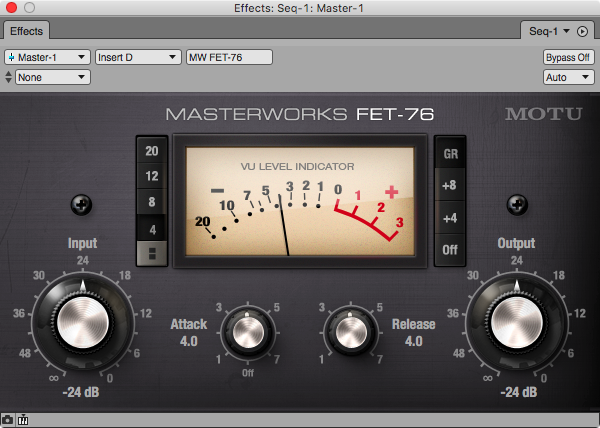Click the Release knob
Viewport: 600px width, 428px height.
(351, 333)
